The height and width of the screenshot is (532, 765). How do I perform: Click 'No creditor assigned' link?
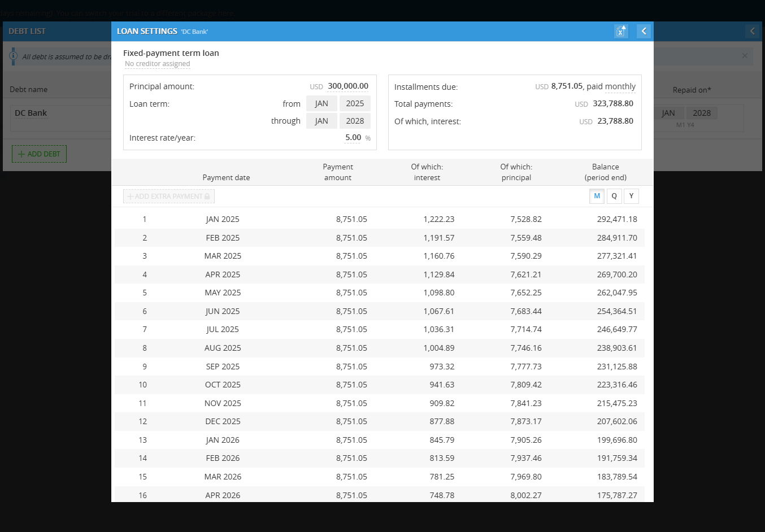157,64
